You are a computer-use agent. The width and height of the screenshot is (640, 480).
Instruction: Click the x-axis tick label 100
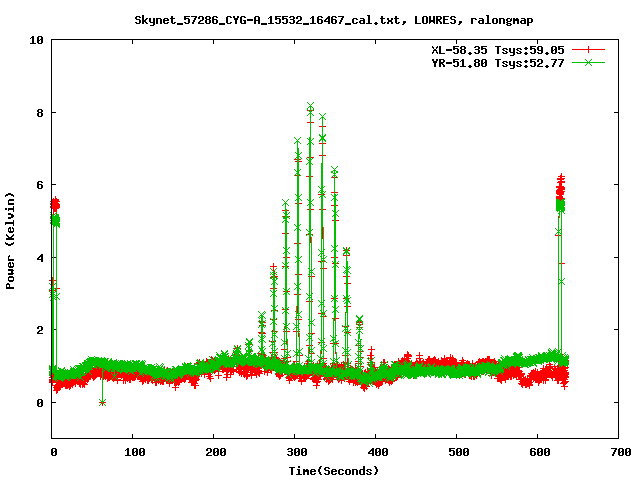(135, 452)
